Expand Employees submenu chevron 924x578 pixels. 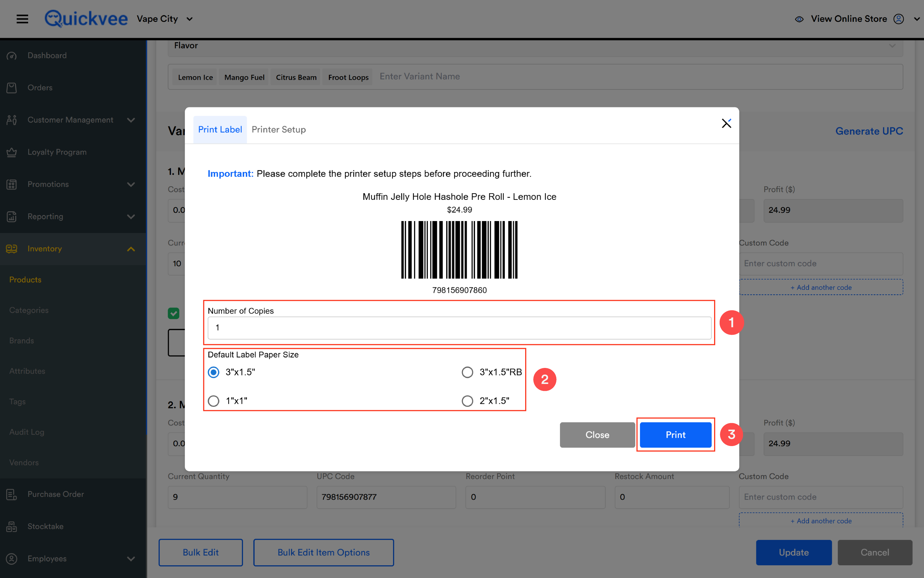(x=131, y=558)
